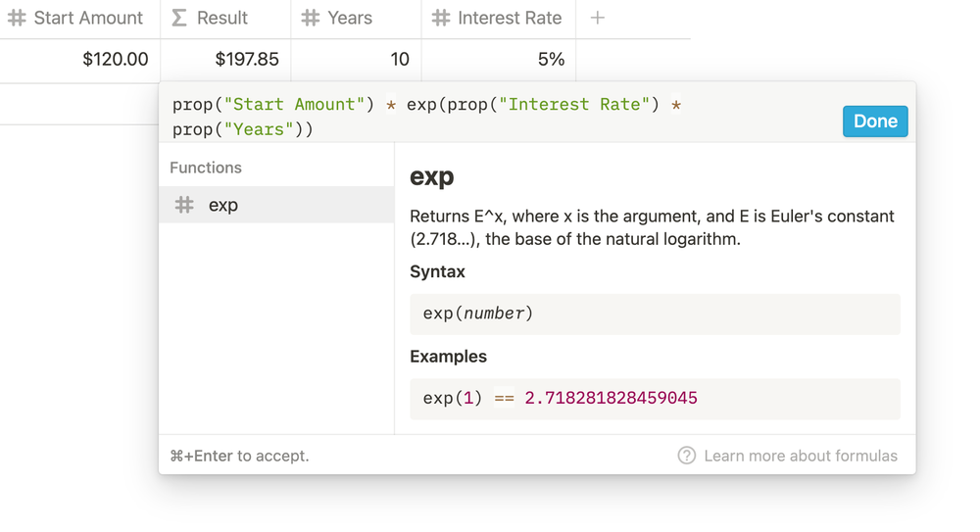Open the Start Amount column header
Image resolution: width=980 pixels, height=532 pixels.
(88, 18)
